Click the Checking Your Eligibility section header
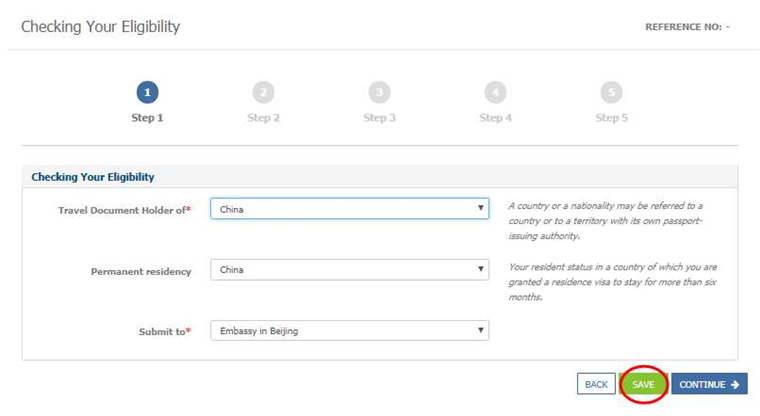The width and height of the screenshot is (760, 416). 93,177
